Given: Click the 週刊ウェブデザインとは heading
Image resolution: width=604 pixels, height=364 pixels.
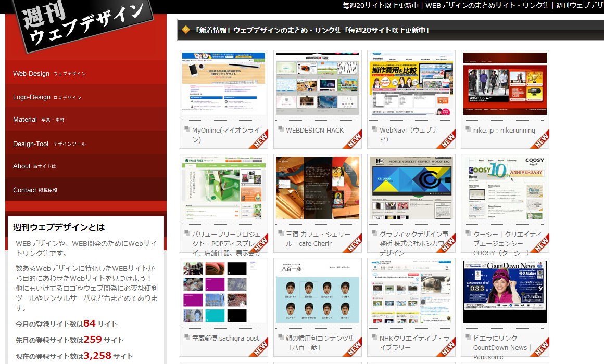Looking at the screenshot, I should (x=59, y=227).
